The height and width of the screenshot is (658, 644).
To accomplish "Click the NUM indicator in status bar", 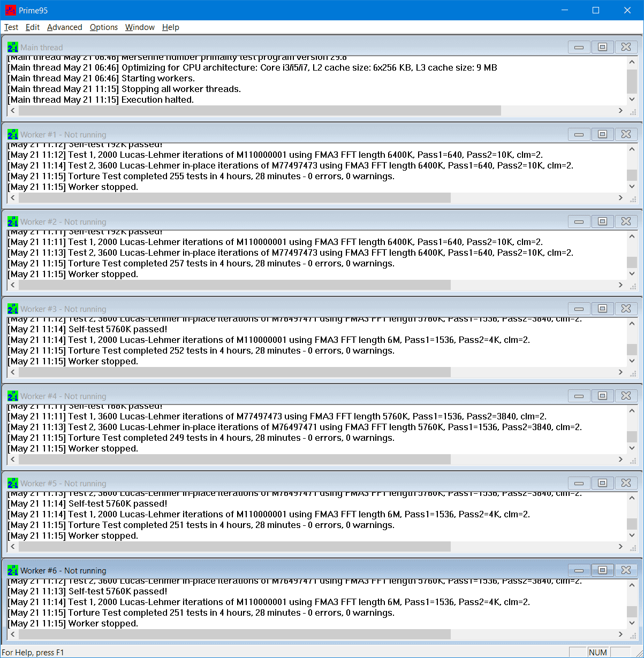I will pos(597,652).
